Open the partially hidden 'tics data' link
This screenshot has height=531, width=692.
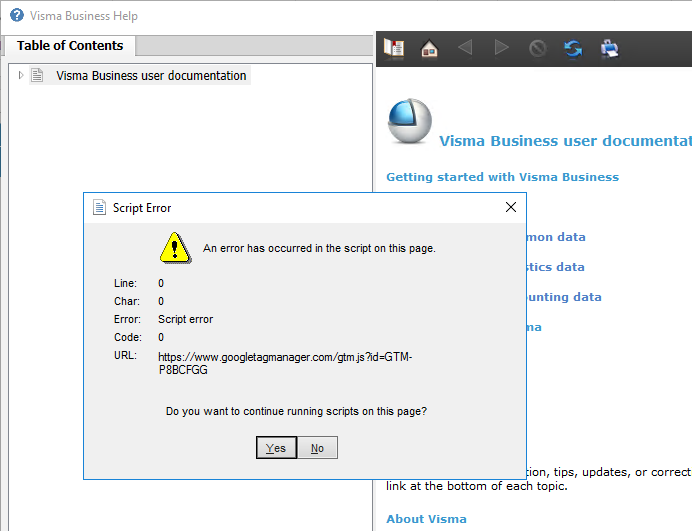556,267
